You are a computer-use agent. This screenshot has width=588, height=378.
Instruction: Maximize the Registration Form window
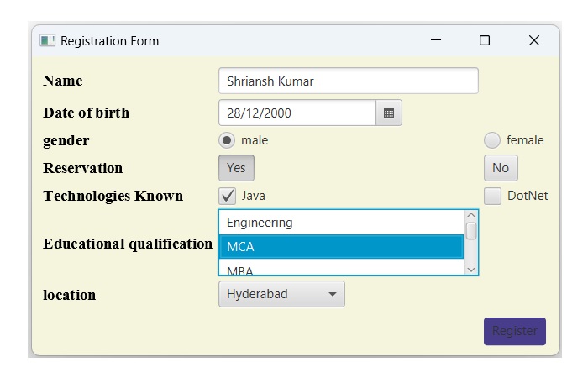[x=485, y=40]
